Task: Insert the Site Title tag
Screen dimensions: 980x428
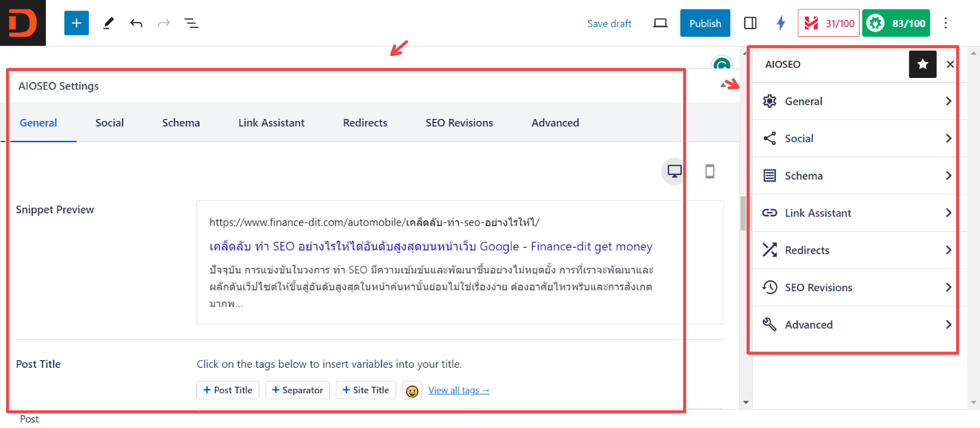Action: (x=366, y=390)
